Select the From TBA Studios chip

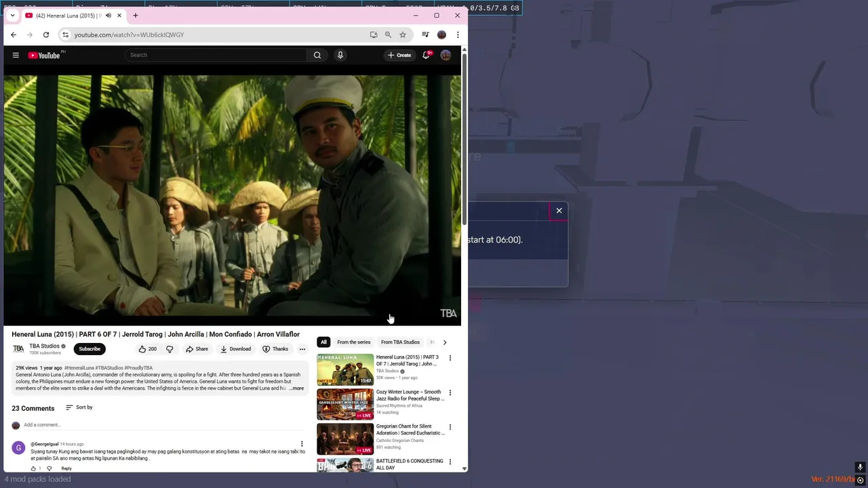pyautogui.click(x=400, y=342)
